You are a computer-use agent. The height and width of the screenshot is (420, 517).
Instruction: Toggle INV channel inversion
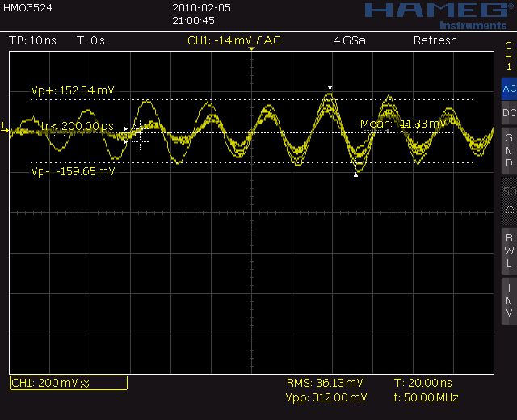[x=509, y=300]
